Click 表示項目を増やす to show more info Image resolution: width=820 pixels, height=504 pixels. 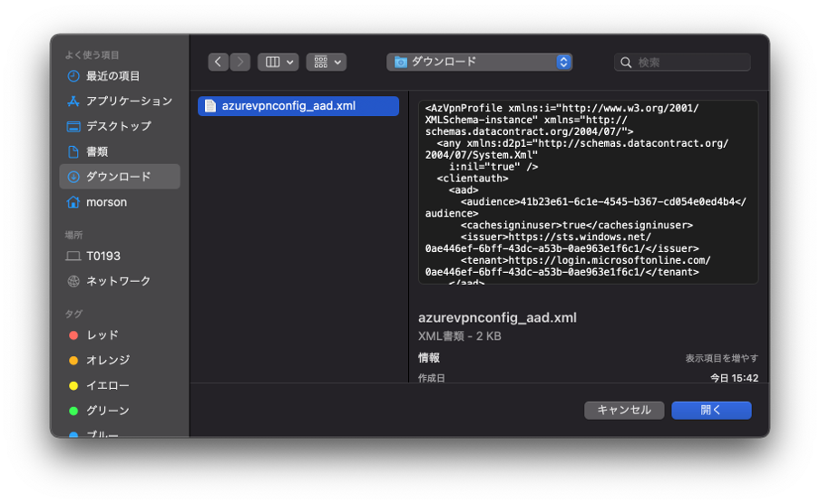point(721,358)
